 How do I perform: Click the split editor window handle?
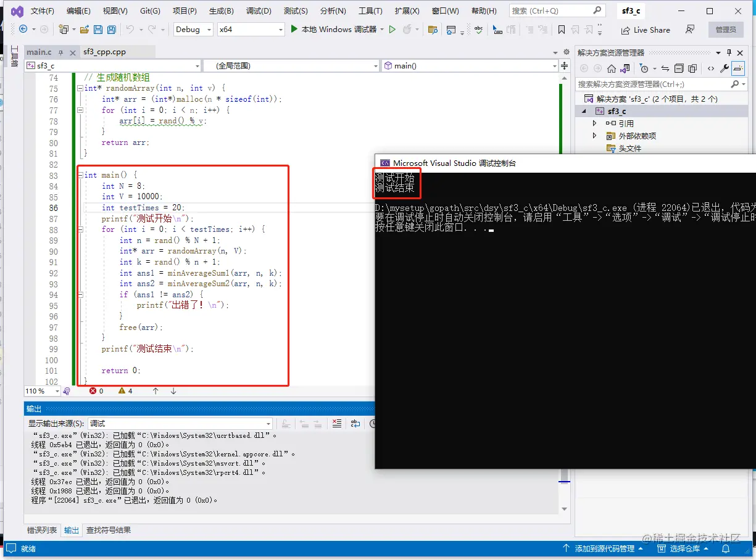tap(564, 66)
